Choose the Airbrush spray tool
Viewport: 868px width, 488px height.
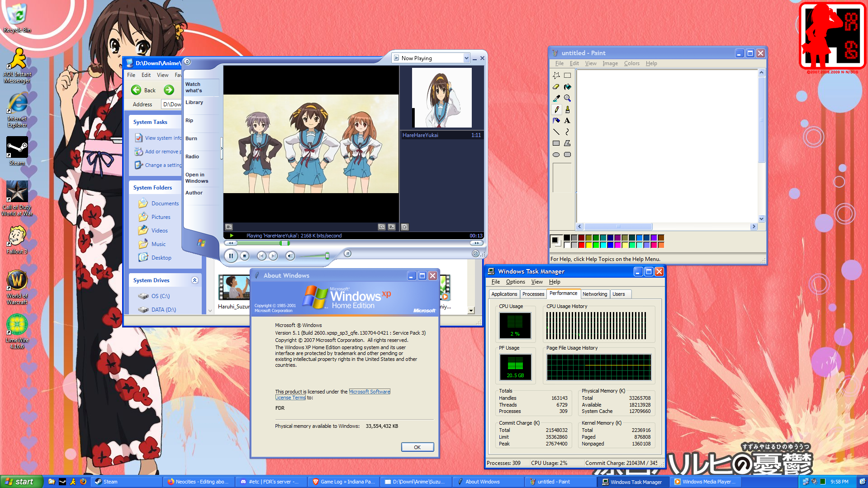556,121
